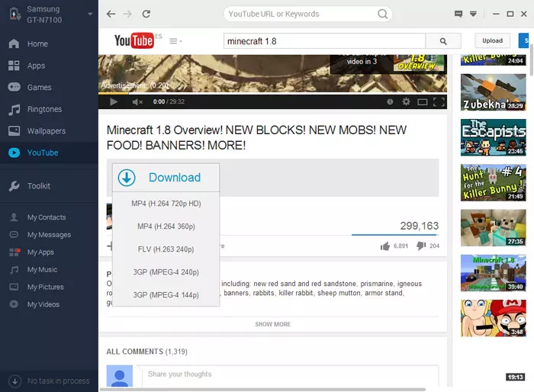The image size is (534, 392).
Task: Click the YouTube logo
Action: (133, 41)
